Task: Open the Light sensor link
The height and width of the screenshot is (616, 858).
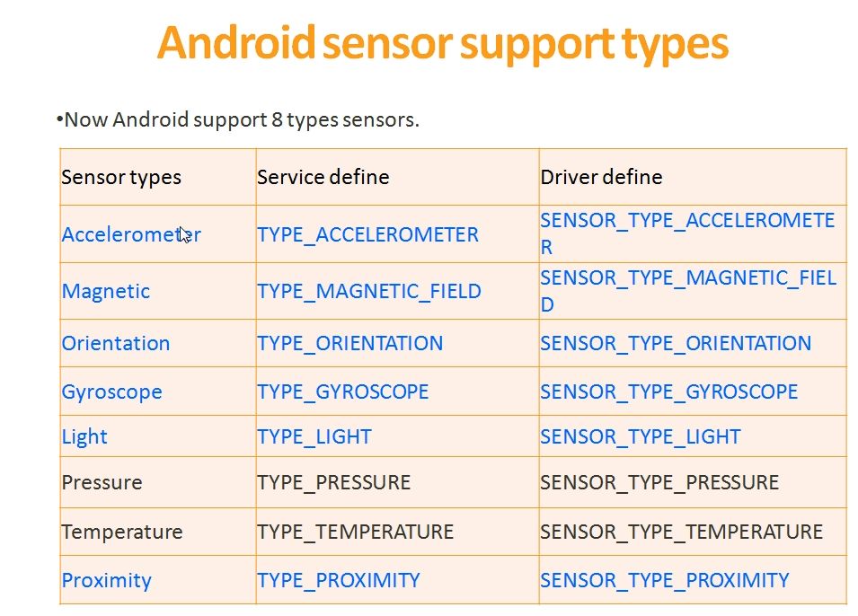Action: [x=84, y=437]
